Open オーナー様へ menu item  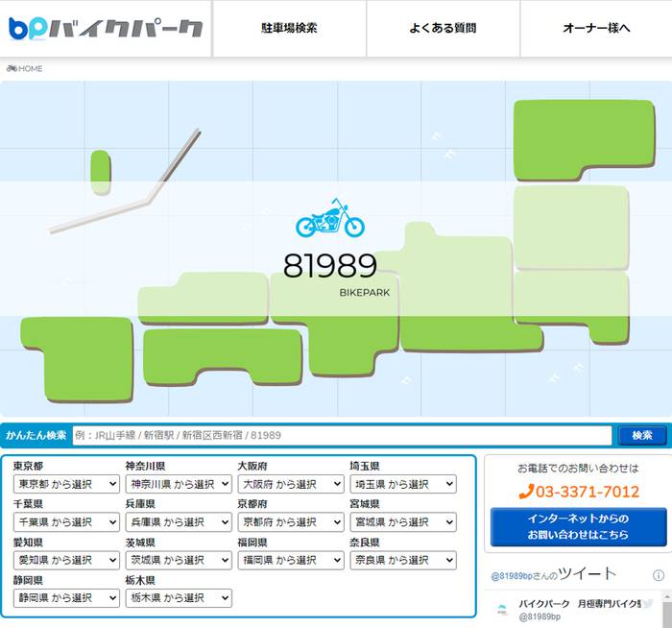tap(596, 28)
